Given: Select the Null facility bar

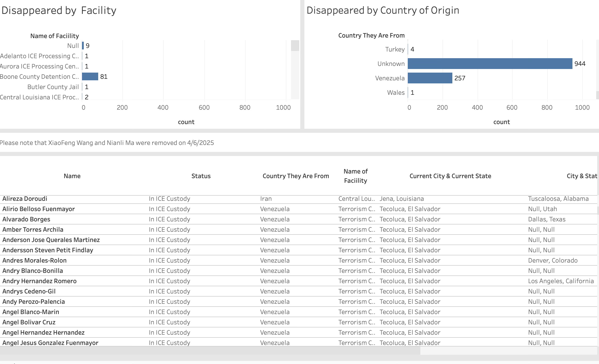Looking at the screenshot, I should pyautogui.click(x=83, y=46).
